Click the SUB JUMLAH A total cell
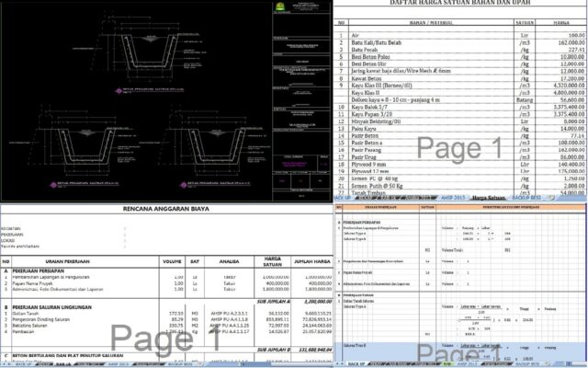588x368 pixels. pos(276,301)
